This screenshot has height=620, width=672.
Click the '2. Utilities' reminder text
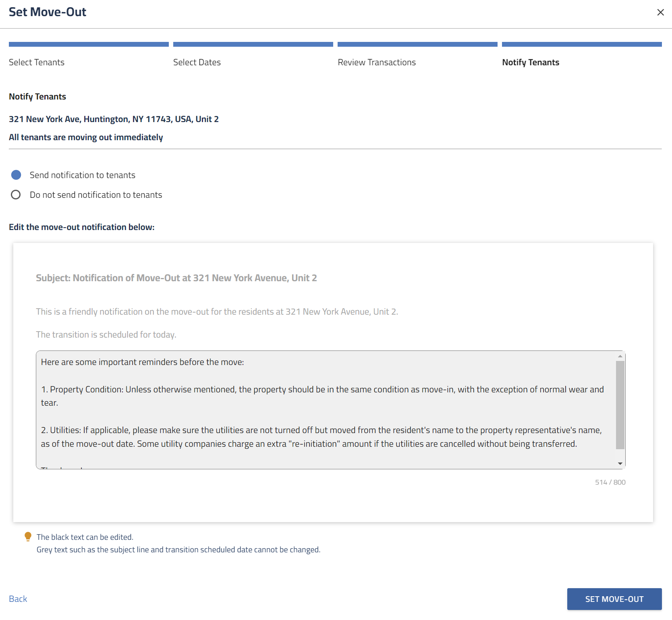pos(321,437)
